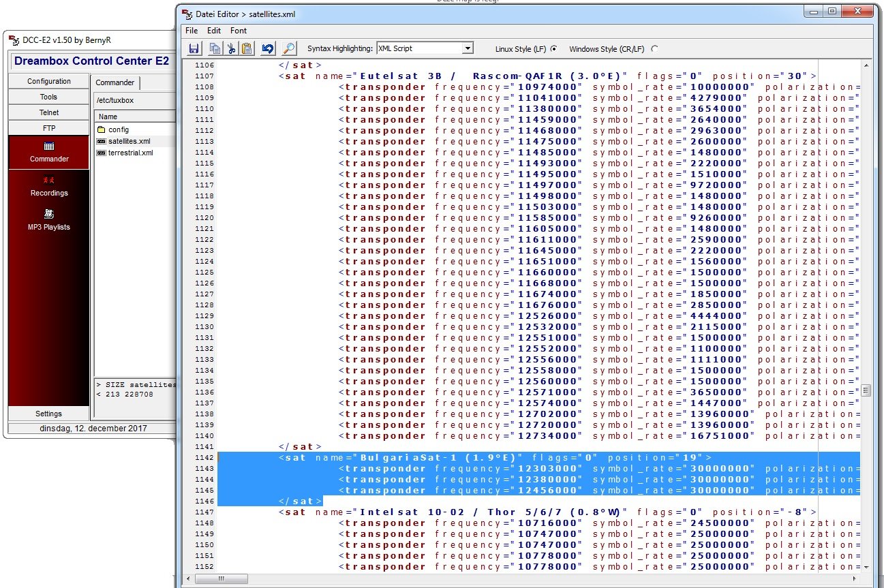884x588 pixels.
Task: Click the Intelsat 10-02 / Thor 5/6/7 line
Action: [547, 512]
